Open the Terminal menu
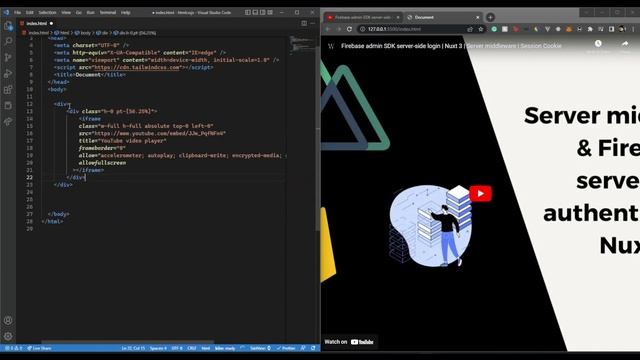The width and height of the screenshot is (640, 360). click(108, 12)
